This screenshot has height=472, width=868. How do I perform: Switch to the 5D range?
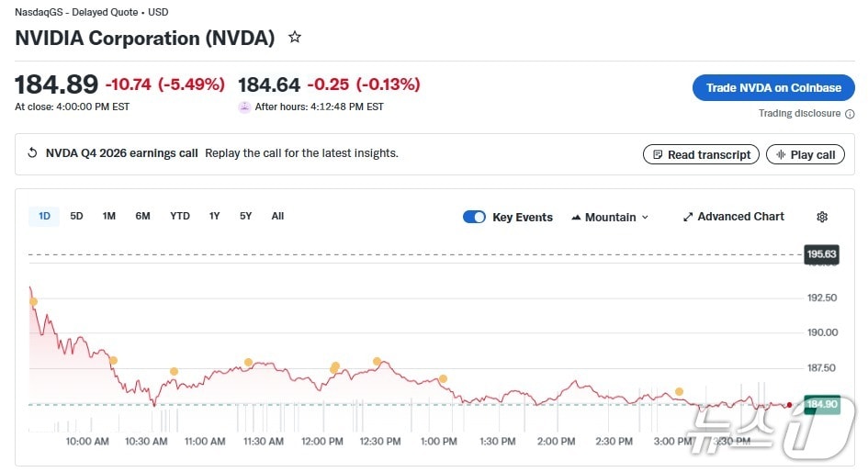[x=76, y=216]
